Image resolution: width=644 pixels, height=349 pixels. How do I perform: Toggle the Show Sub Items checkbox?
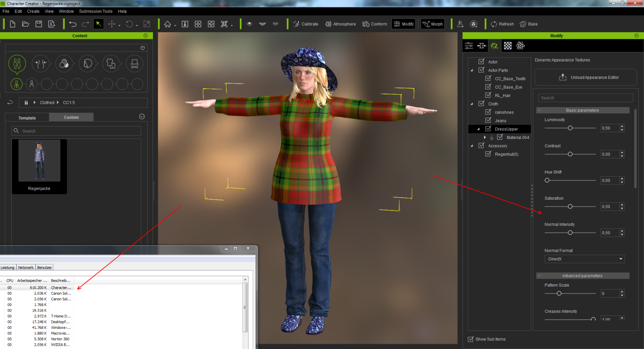point(471,339)
